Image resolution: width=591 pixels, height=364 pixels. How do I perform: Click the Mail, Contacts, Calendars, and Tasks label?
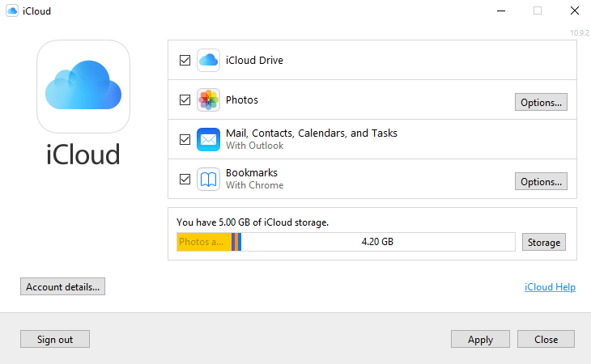click(x=312, y=133)
